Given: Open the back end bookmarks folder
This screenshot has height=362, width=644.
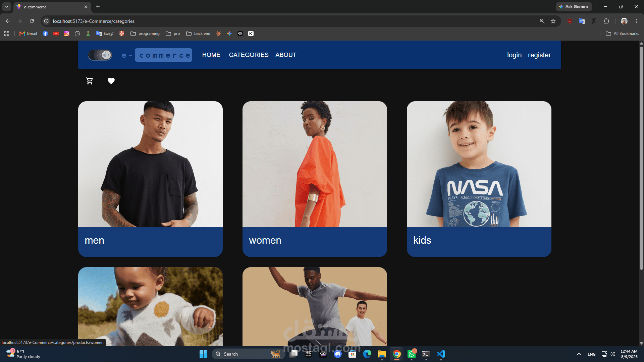Looking at the screenshot, I should coord(198,34).
